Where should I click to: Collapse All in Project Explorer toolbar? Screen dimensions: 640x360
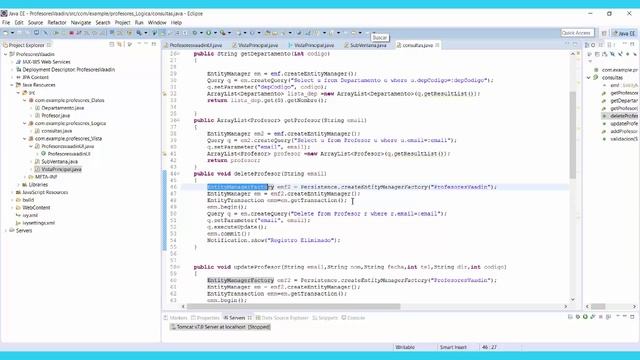(x=111, y=44)
